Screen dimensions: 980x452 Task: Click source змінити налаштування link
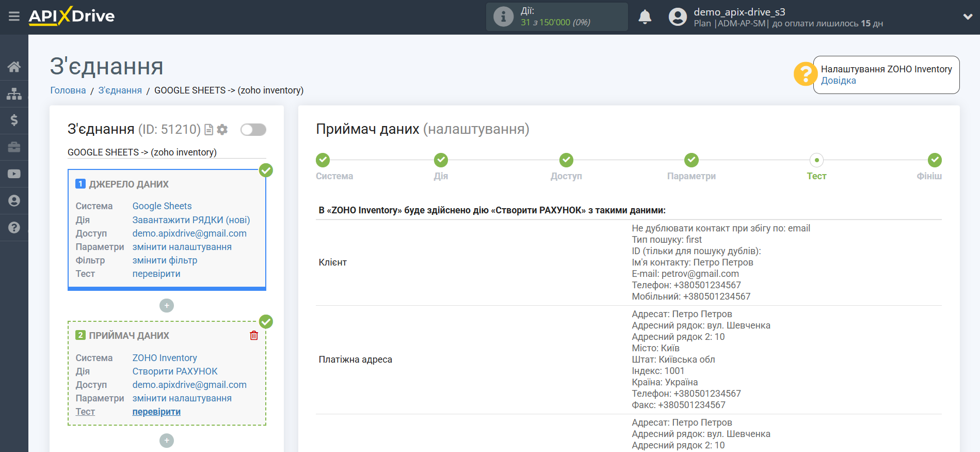[x=182, y=247]
